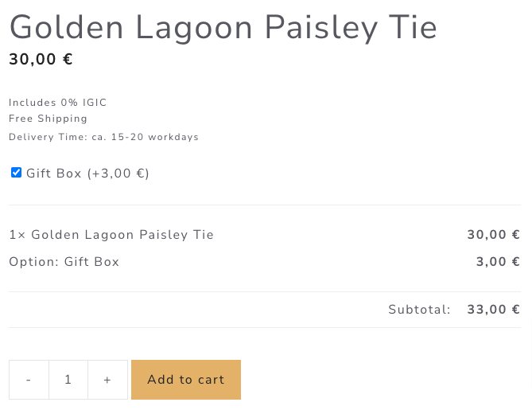Image resolution: width=532 pixels, height=410 pixels.
Task: Click the Gift Box option label
Action: pos(54,174)
